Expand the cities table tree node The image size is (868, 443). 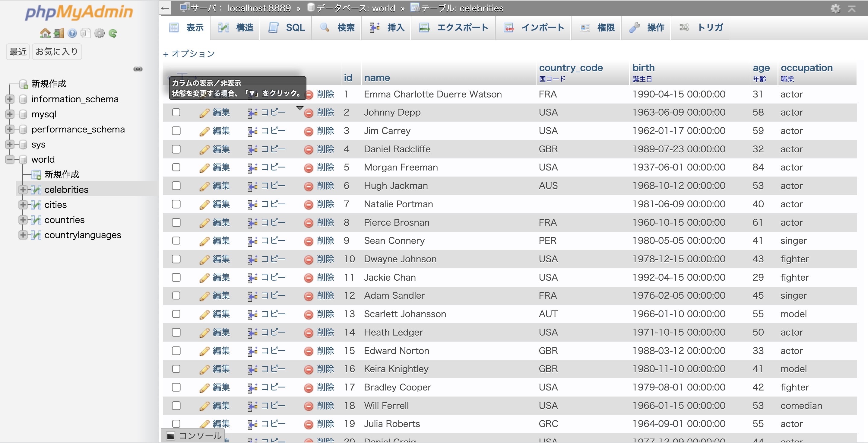[23, 205]
